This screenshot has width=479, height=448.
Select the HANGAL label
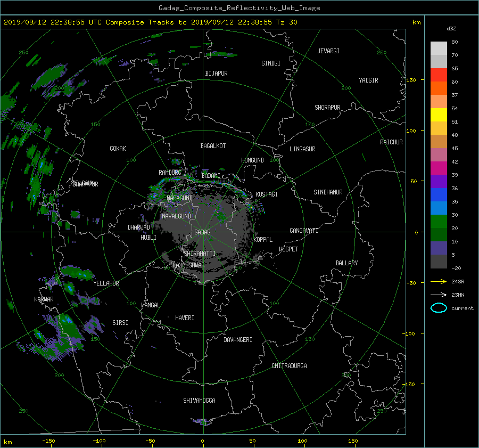coord(150,305)
